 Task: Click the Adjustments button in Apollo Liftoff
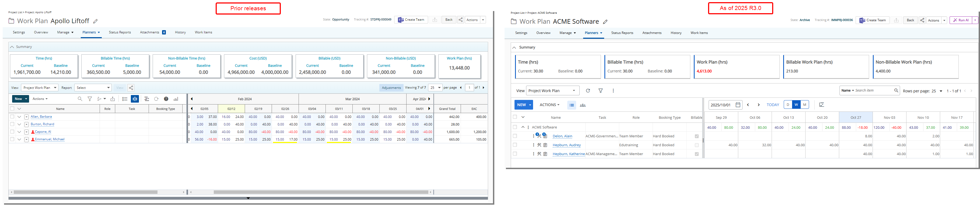click(x=391, y=88)
